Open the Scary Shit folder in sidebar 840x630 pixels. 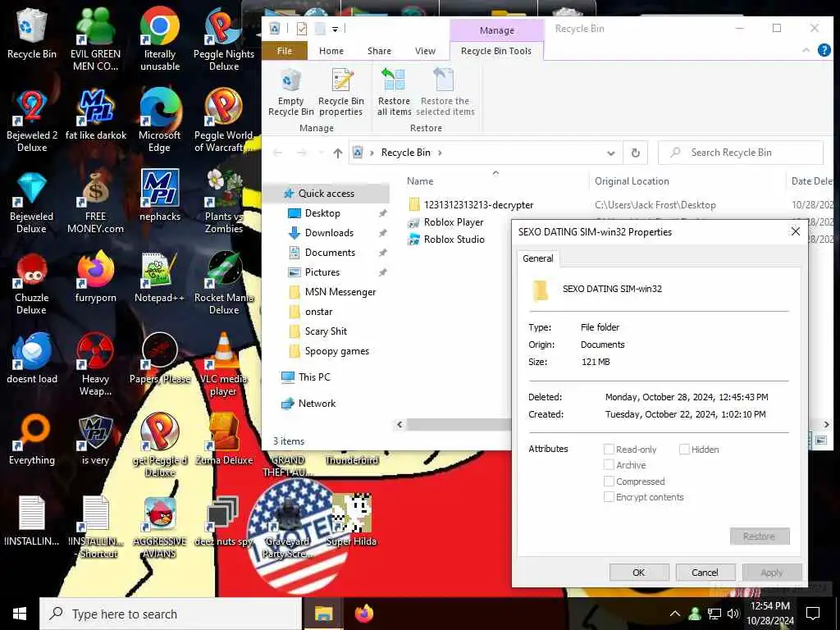(325, 331)
